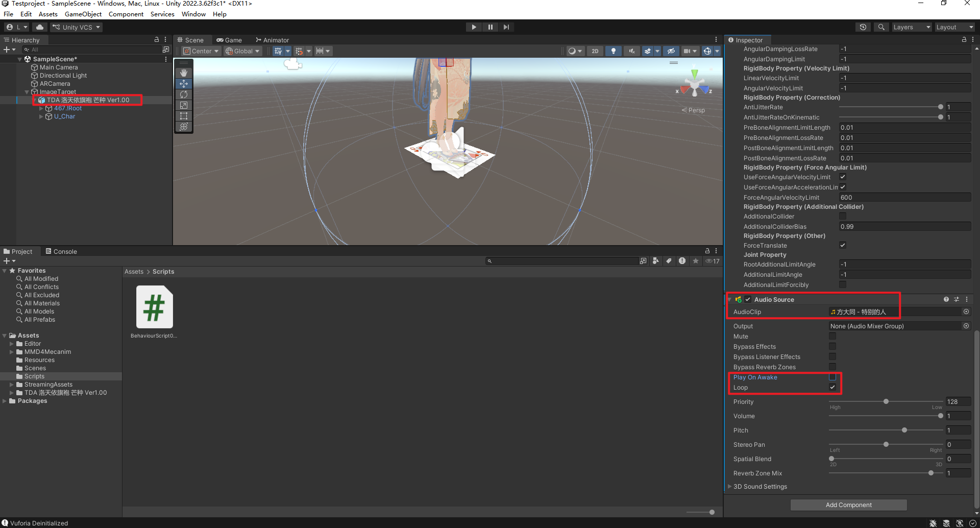
Task: Open the Assets menu
Action: point(48,14)
